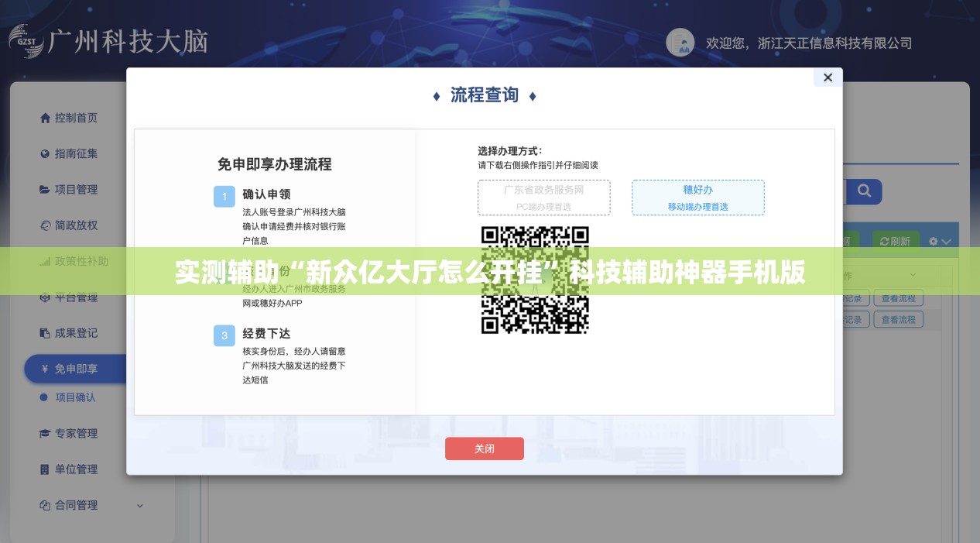Click the graduation cap icon beside 专家管理
980x543 pixels.
tap(45, 433)
